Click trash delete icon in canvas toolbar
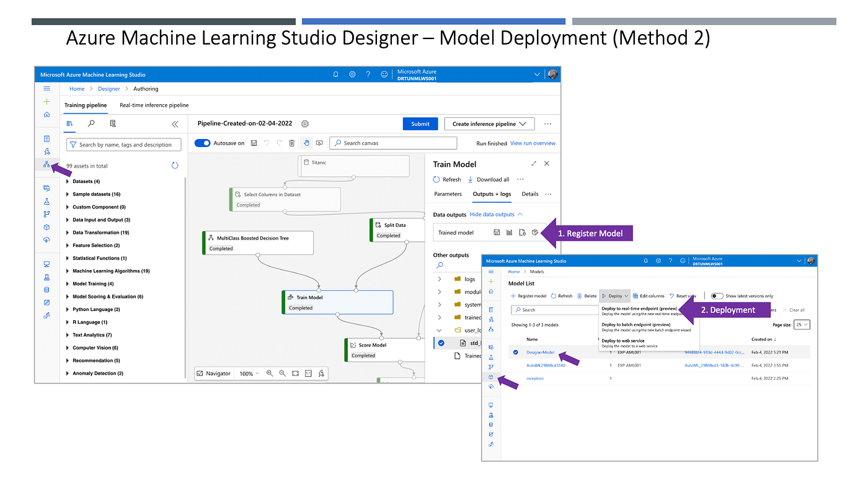The image size is (868, 489). point(292,143)
